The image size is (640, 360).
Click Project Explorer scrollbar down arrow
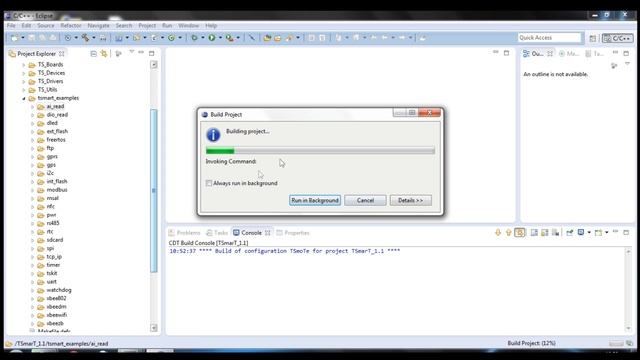click(x=154, y=328)
